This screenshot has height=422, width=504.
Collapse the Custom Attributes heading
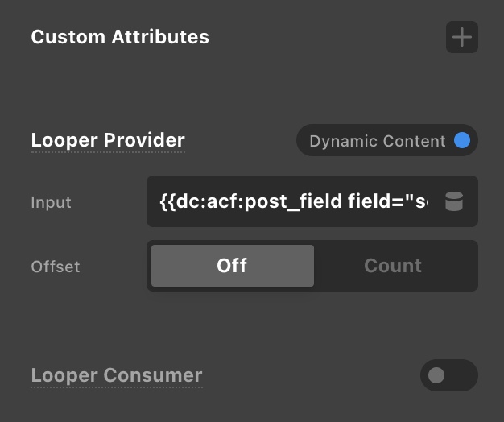coord(120,37)
